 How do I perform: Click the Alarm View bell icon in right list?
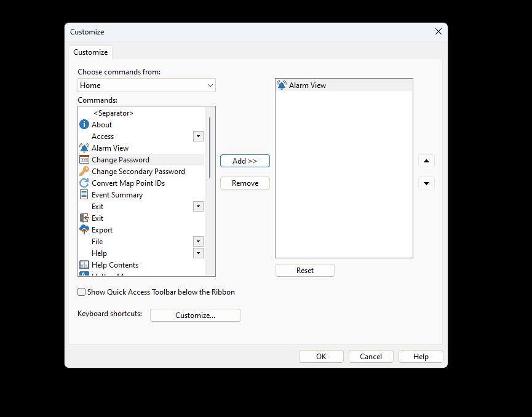click(x=282, y=85)
